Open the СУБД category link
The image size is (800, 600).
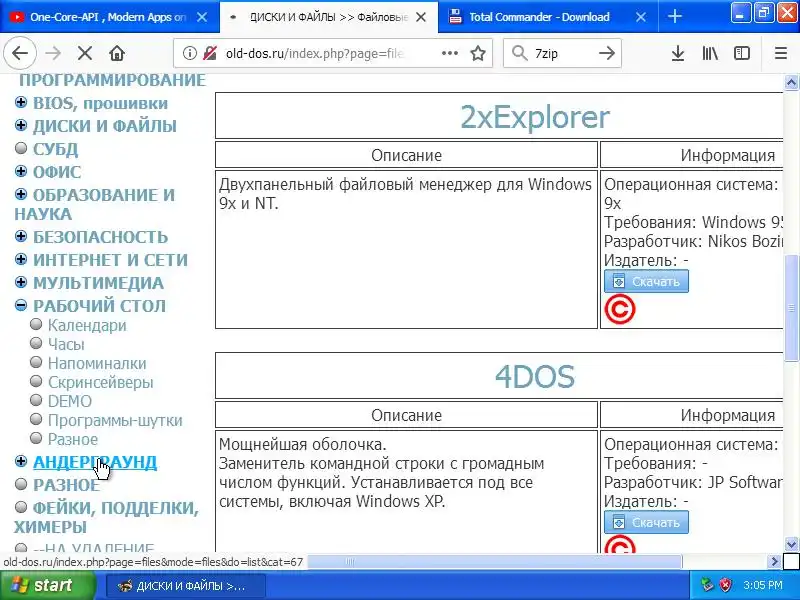56,149
